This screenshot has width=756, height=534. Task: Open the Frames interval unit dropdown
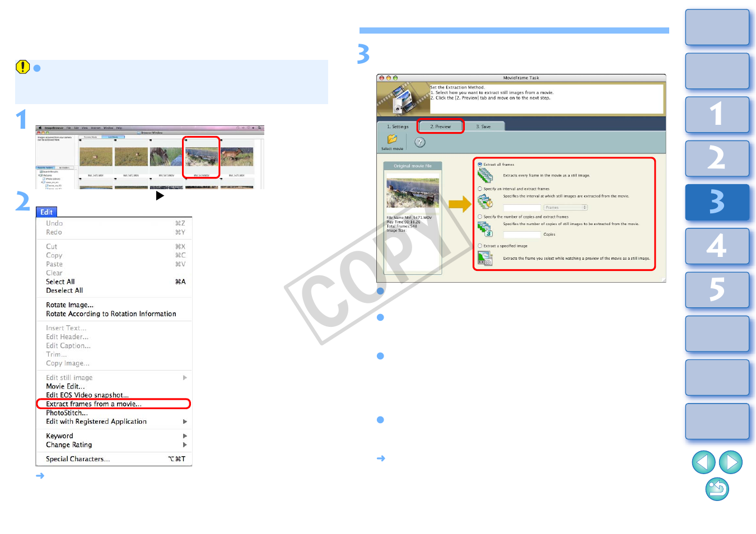click(x=565, y=208)
